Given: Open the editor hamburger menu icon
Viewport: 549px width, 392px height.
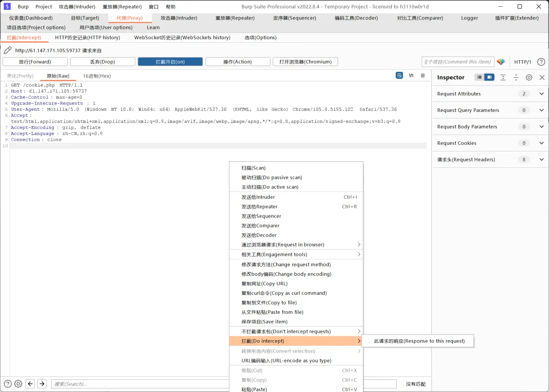Looking at the screenshot, I should pos(423,76).
